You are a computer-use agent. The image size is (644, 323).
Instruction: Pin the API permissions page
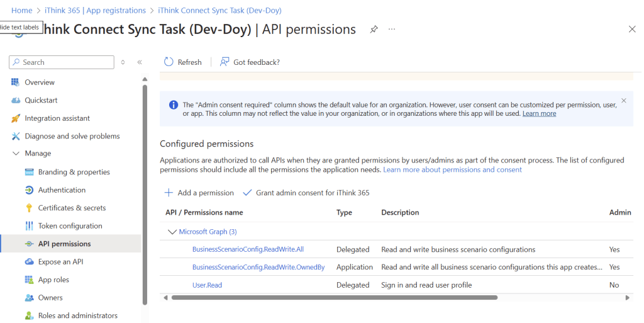pos(374,30)
